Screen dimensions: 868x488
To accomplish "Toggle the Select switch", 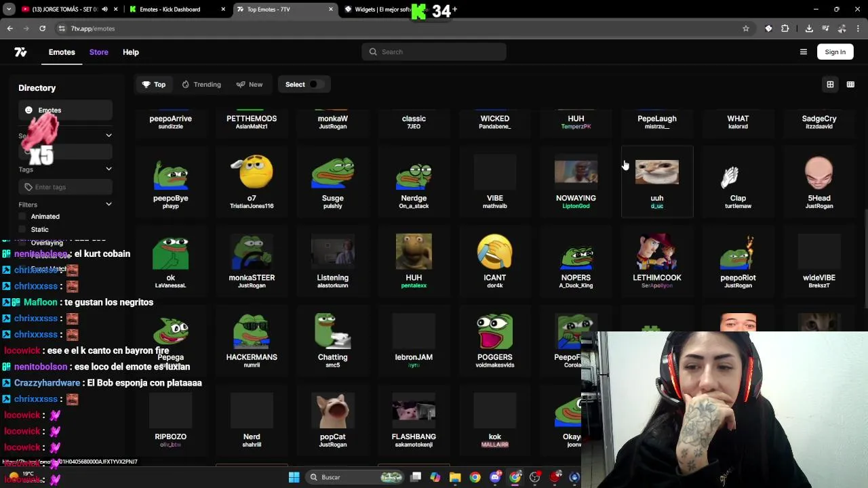I will pyautogui.click(x=317, y=85).
